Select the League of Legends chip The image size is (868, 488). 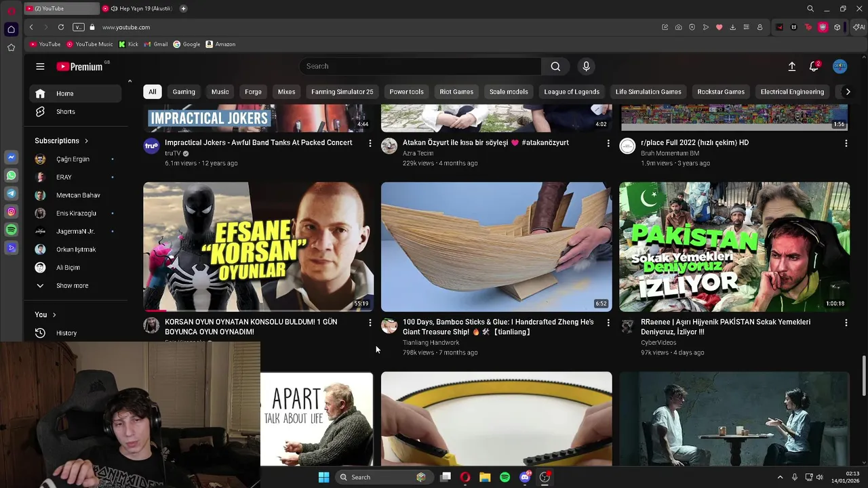tap(572, 91)
